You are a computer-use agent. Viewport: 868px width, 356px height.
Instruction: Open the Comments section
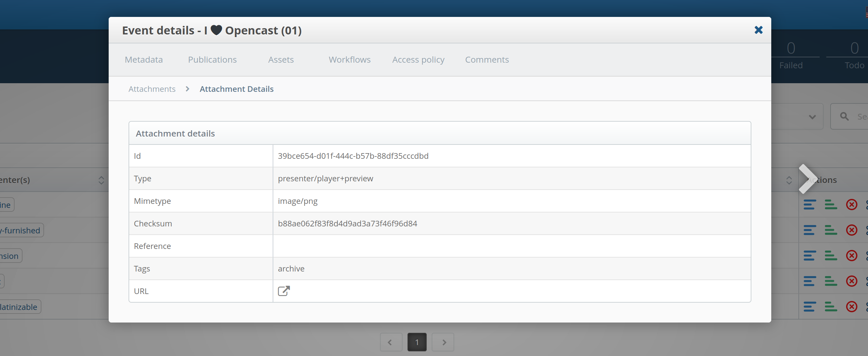(x=487, y=59)
